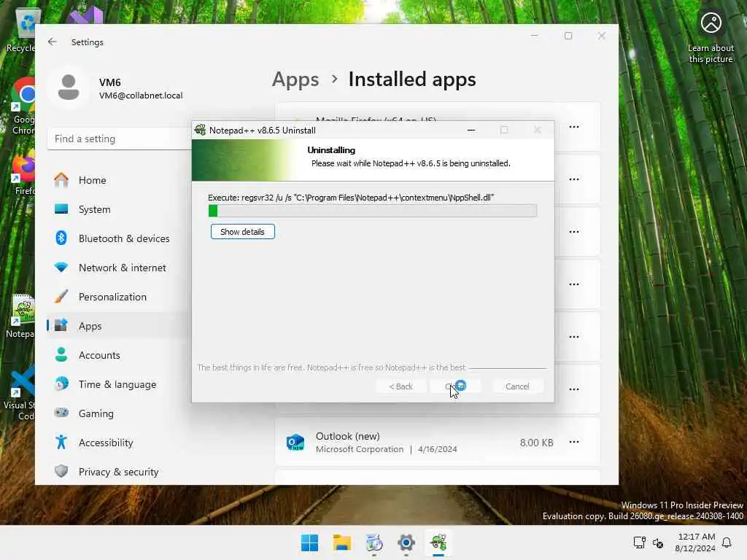
Task: Open more options for Outlook (new)
Action: point(574,442)
